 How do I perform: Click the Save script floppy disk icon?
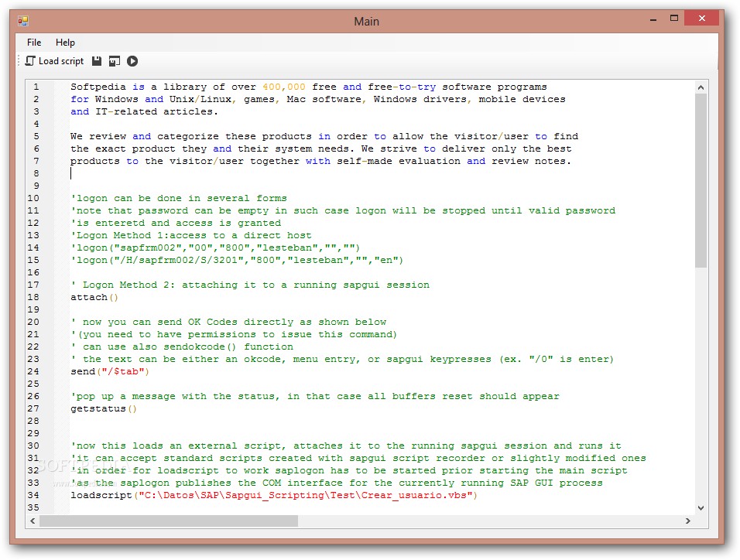(x=97, y=61)
